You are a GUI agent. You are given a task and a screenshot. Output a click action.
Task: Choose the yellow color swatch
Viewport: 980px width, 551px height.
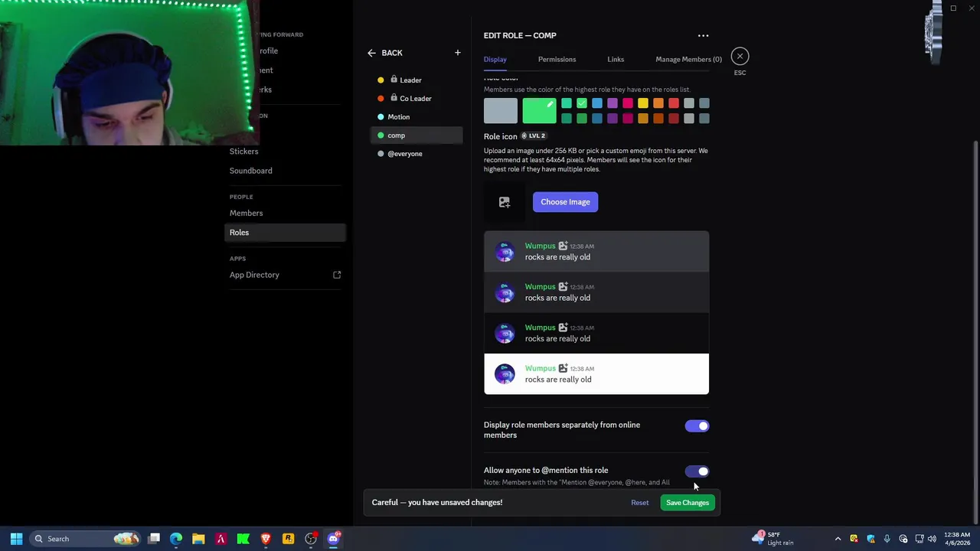pyautogui.click(x=643, y=103)
